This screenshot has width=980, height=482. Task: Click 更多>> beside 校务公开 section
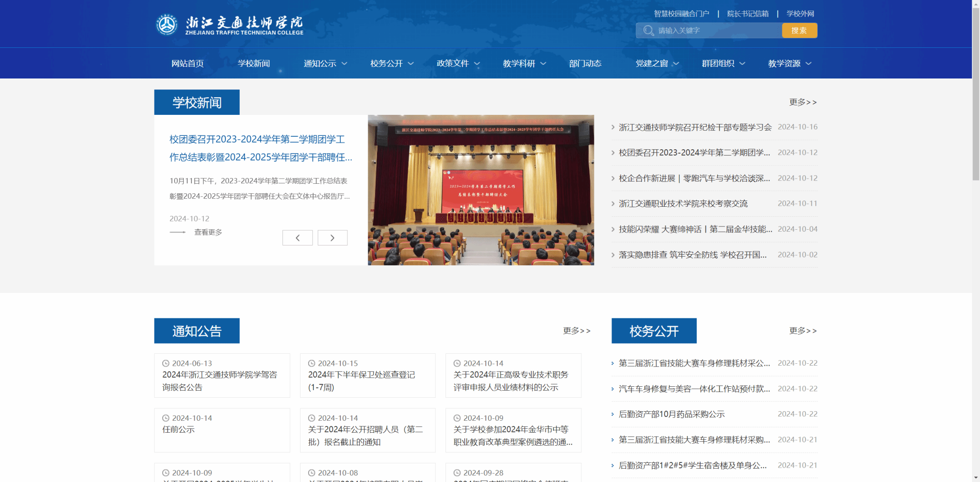[803, 331]
